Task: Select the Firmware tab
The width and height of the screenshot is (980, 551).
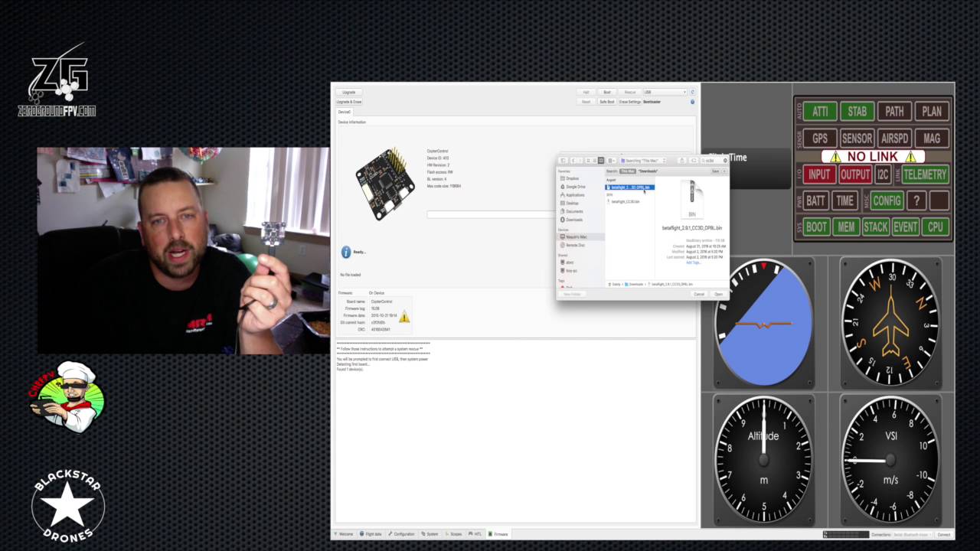Action: (498, 534)
